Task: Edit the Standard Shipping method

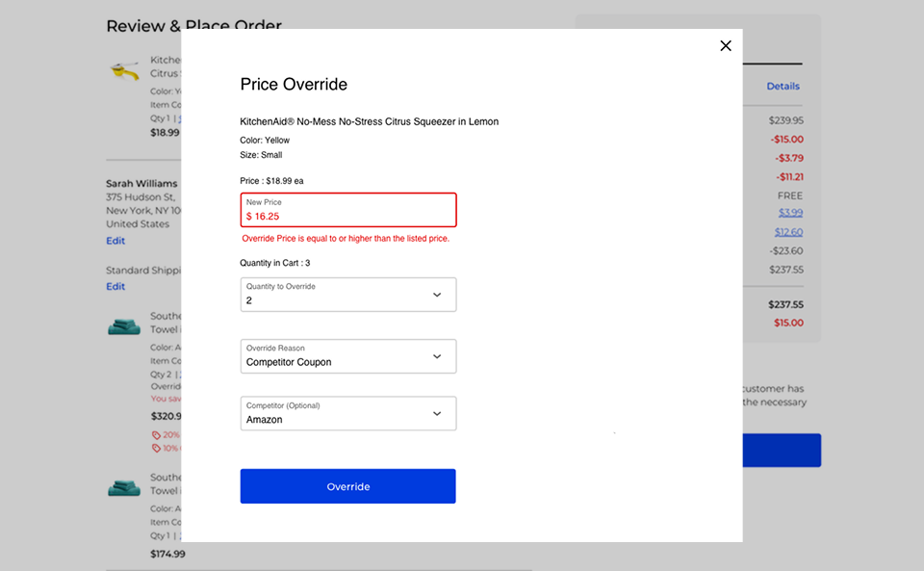Action: [115, 286]
